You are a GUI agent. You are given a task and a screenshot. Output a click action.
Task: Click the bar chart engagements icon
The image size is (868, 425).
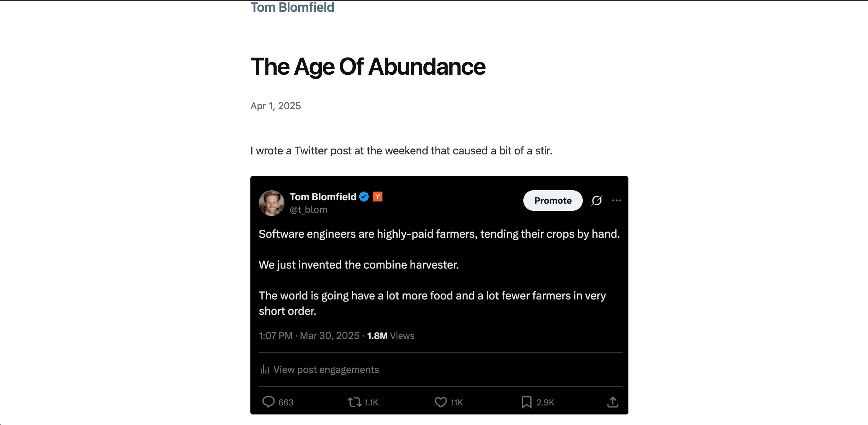(265, 369)
